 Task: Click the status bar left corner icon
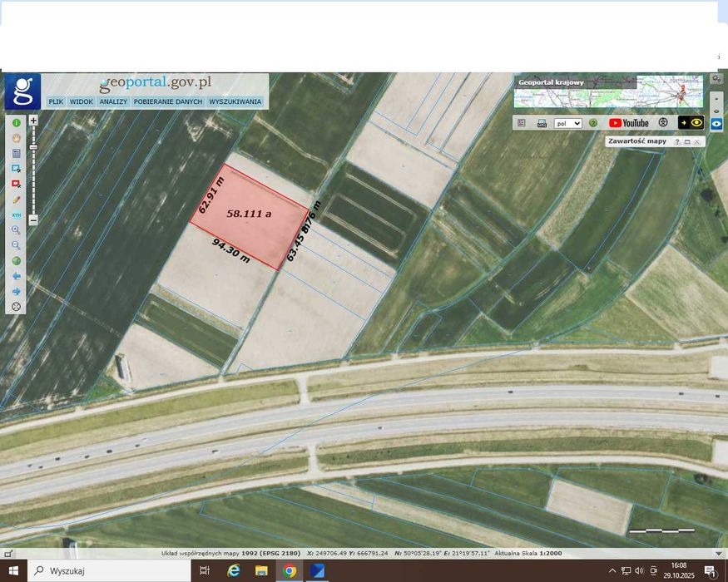pos(7,553)
